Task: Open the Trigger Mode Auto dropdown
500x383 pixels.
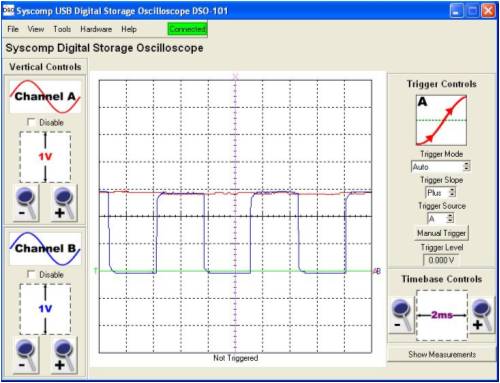Action: point(441,167)
